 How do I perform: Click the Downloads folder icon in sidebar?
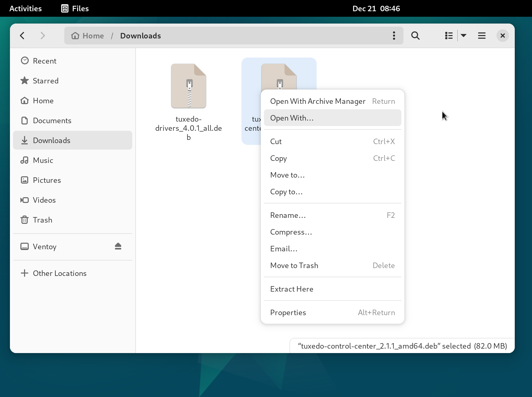pos(25,140)
